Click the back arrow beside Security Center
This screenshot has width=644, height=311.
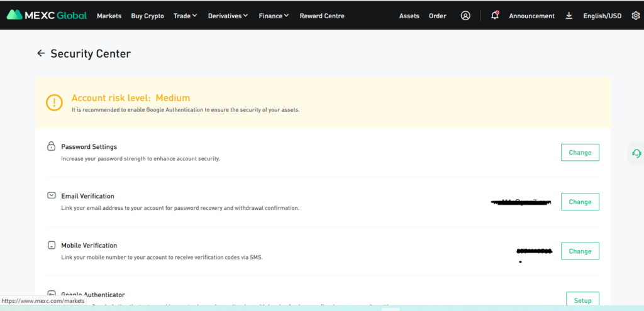point(41,53)
